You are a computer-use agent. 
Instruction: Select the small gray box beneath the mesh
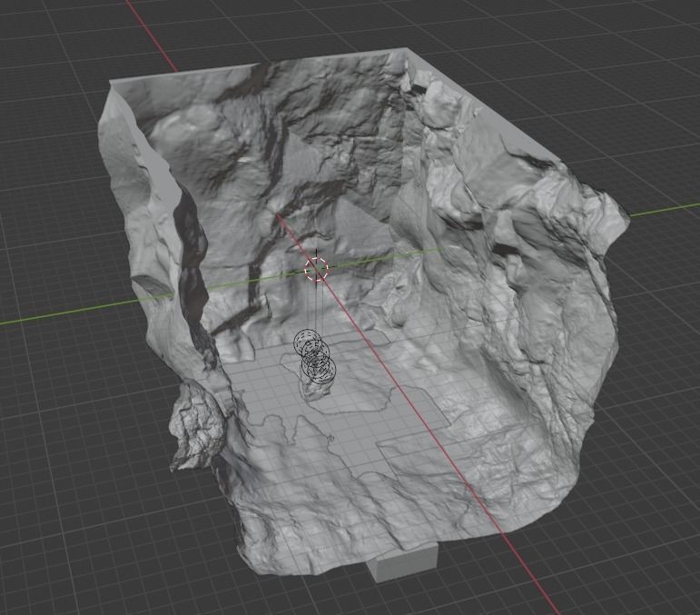(x=403, y=562)
